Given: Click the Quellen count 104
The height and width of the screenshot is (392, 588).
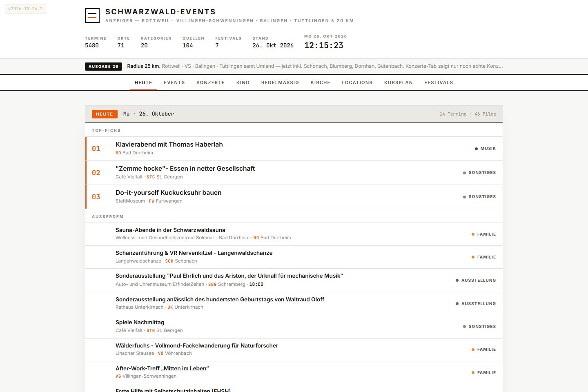Looking at the screenshot, I should click(188, 45).
